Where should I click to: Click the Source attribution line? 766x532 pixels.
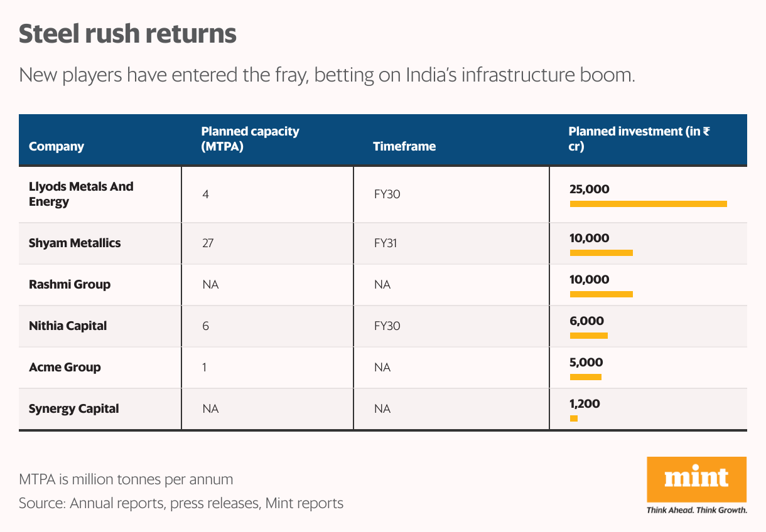coord(181,503)
